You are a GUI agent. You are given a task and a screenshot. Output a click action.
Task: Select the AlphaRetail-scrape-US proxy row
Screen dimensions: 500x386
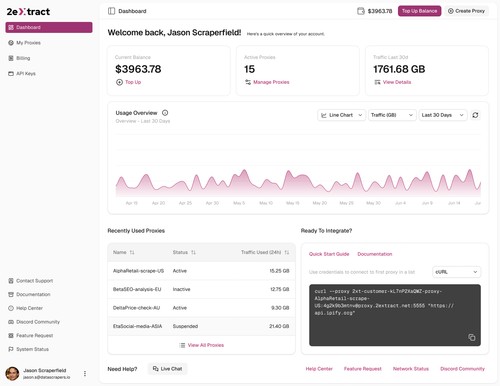coord(201,271)
